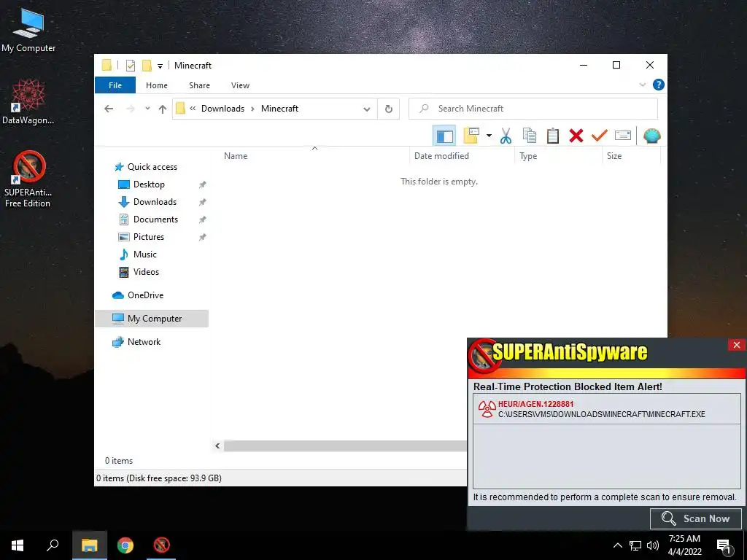The height and width of the screenshot is (560, 747).
Task: Open the notification center icon
Action: (x=724, y=546)
